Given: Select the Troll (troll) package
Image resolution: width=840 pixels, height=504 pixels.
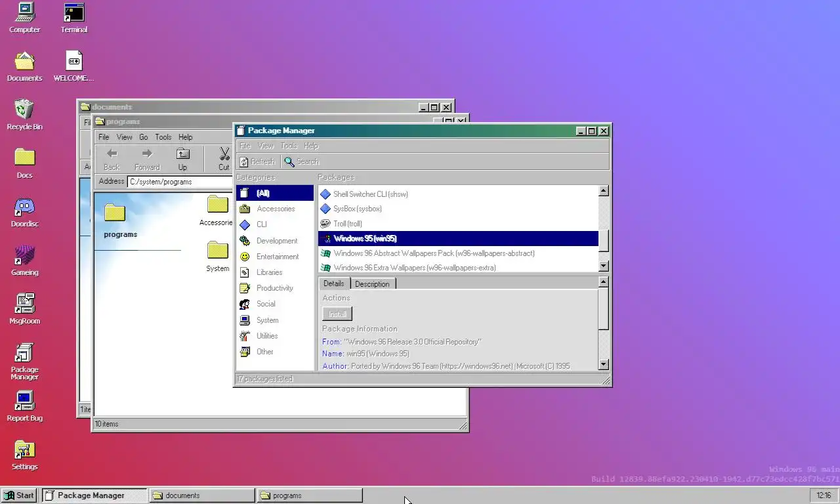Looking at the screenshot, I should click(x=458, y=224).
